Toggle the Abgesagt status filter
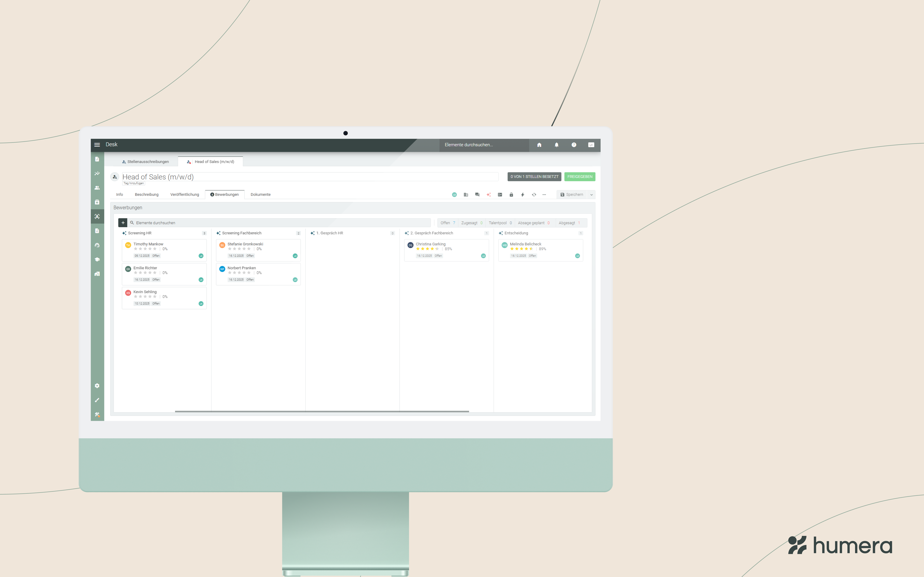Screen dimensions: 924x577 pyautogui.click(x=569, y=223)
